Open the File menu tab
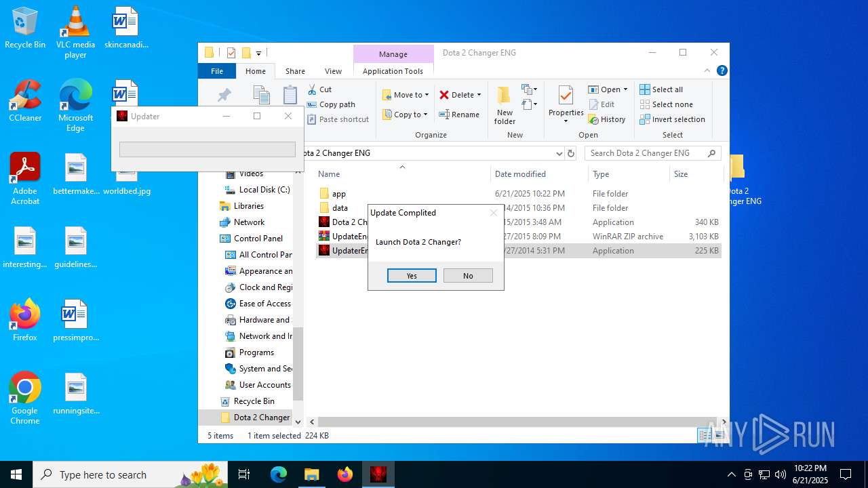Viewport: 868px width, 488px height. pos(217,71)
